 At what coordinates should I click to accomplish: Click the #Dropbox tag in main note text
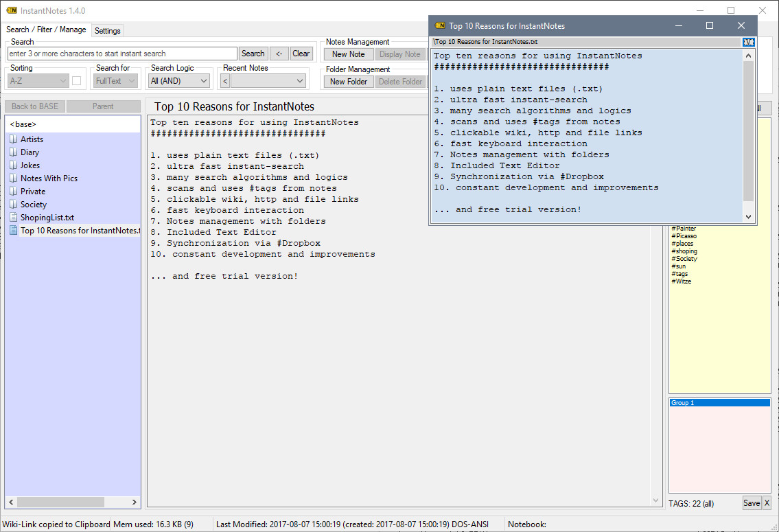click(x=298, y=244)
